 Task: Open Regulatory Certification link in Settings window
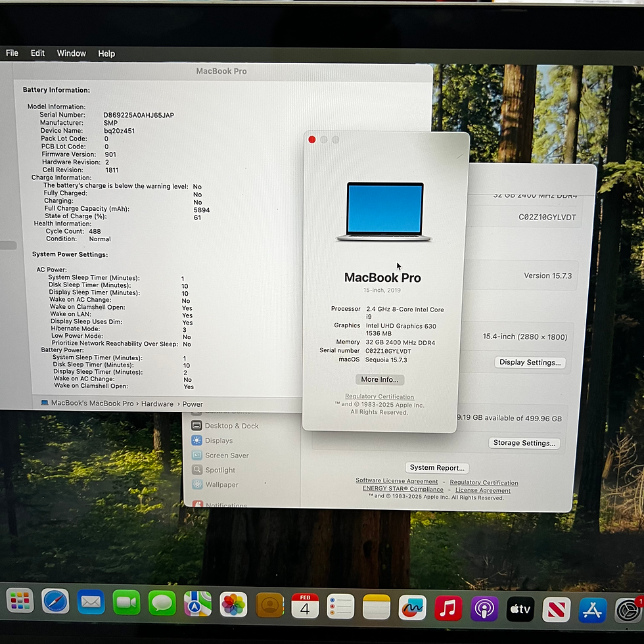point(484,482)
